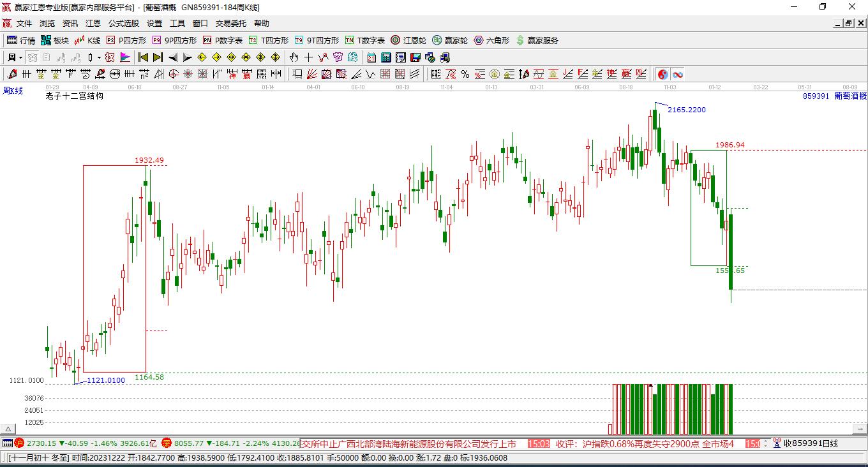Click the 周K线 chart label
Image resolution: width=868 pixels, height=467 pixels.
[x=13, y=91]
